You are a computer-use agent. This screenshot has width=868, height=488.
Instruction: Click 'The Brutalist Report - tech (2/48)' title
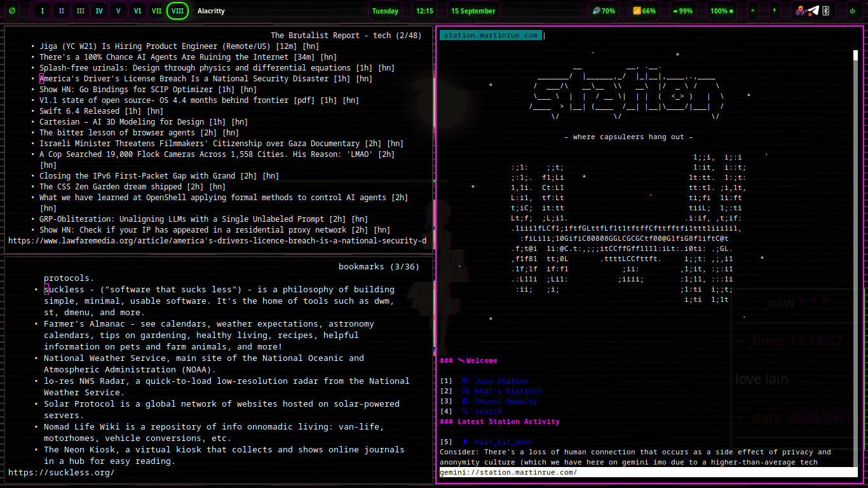click(x=346, y=36)
